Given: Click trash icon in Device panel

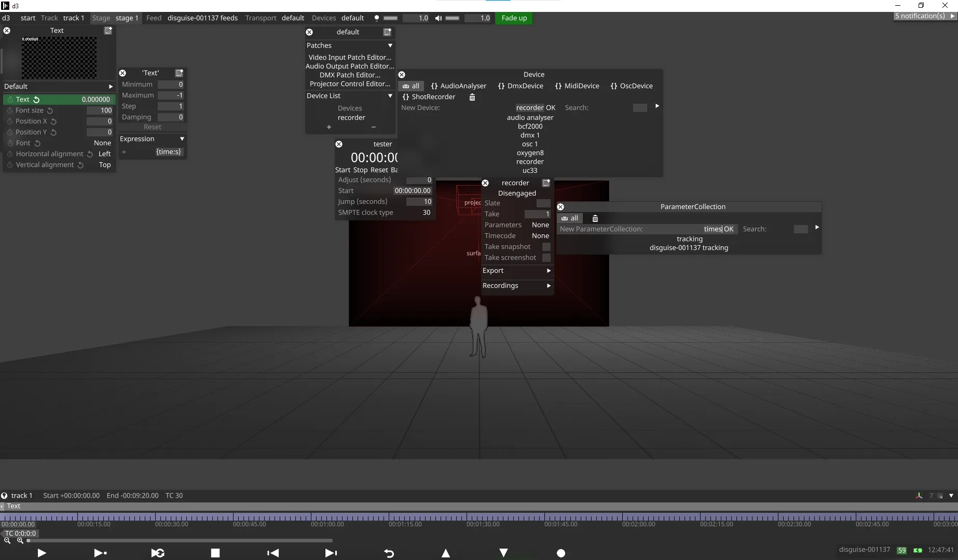Looking at the screenshot, I should [472, 97].
